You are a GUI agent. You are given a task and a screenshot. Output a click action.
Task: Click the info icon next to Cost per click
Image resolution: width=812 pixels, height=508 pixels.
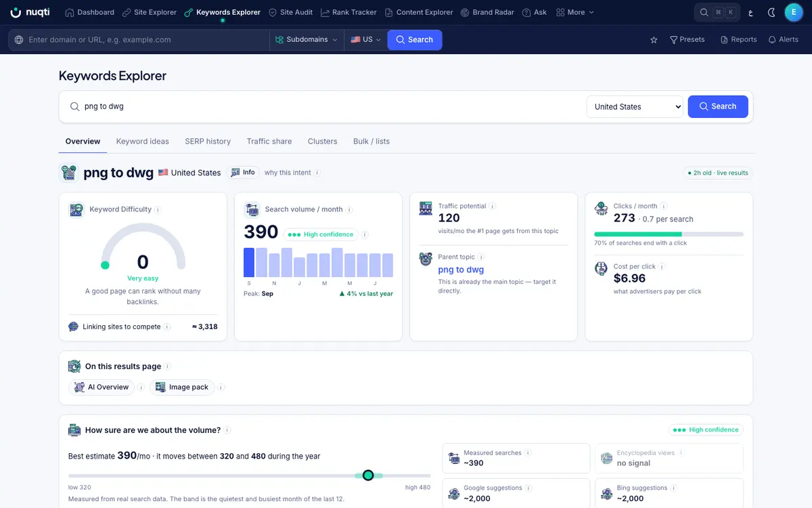coord(662,267)
